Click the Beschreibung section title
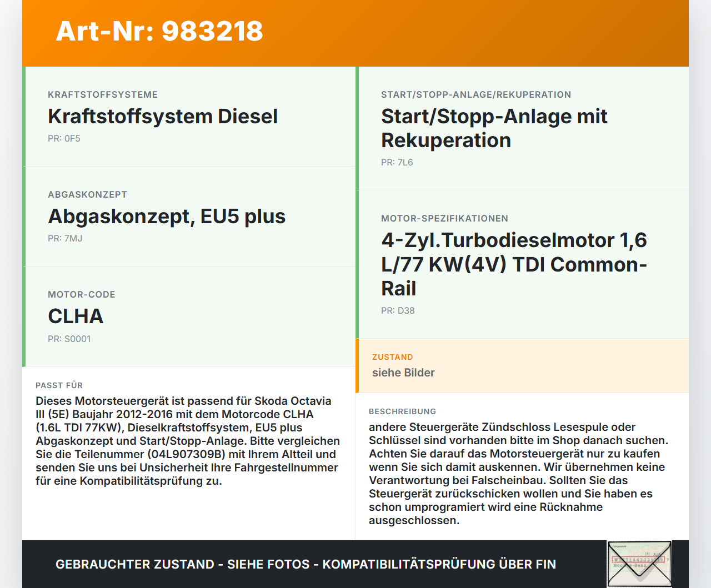The height and width of the screenshot is (588, 711). tap(403, 411)
